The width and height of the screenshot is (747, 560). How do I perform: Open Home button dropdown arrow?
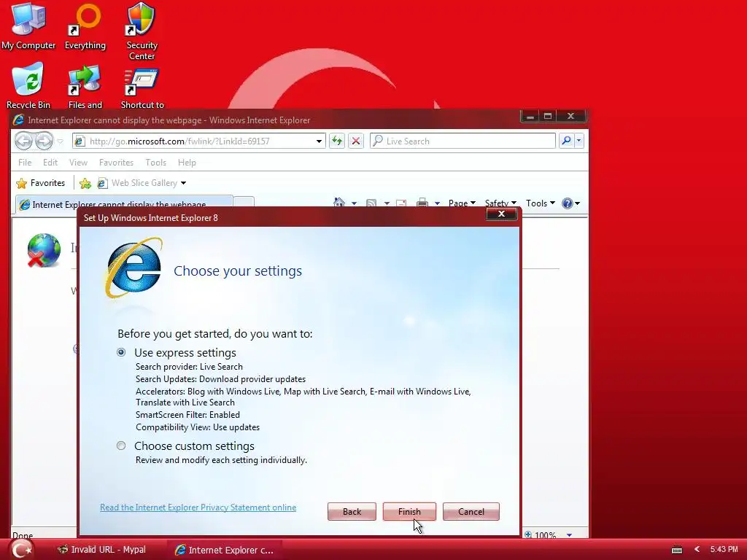coord(354,203)
